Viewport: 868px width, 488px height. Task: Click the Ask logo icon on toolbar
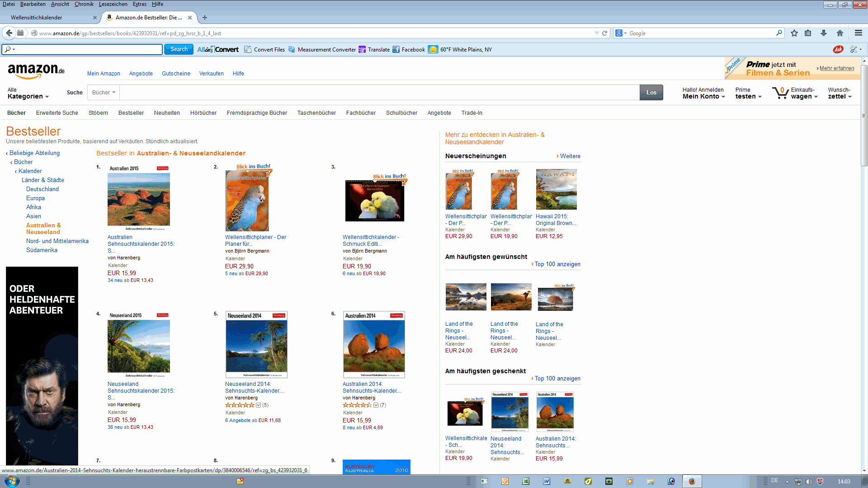pos(838,49)
